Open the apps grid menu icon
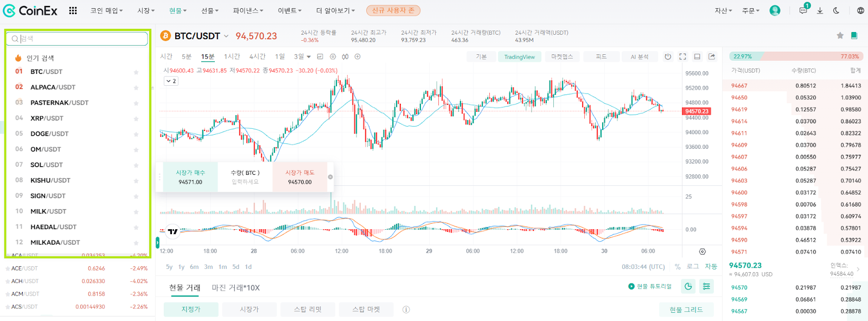The image size is (868, 321). pos(73,10)
